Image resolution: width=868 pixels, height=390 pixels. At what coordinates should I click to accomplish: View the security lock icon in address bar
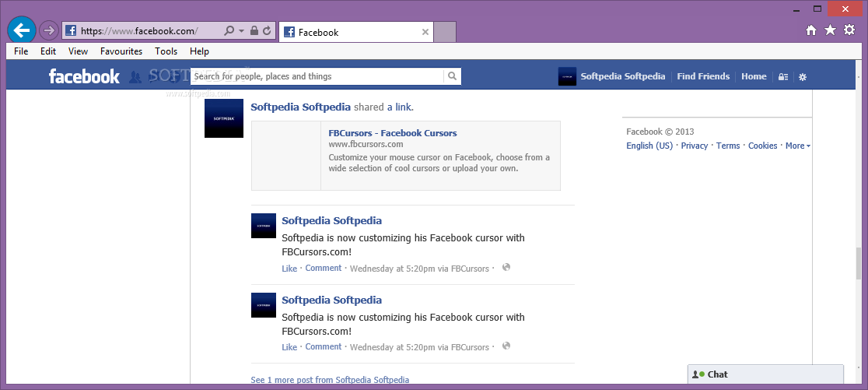tap(254, 30)
